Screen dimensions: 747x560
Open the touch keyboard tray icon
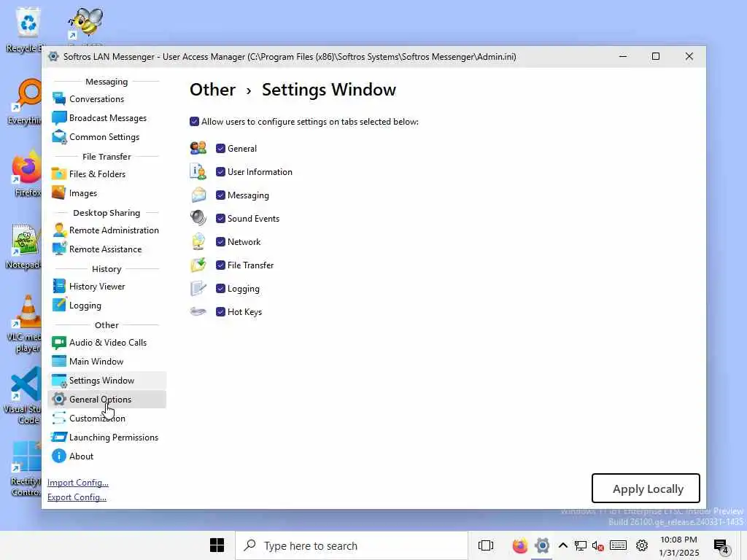618,545
